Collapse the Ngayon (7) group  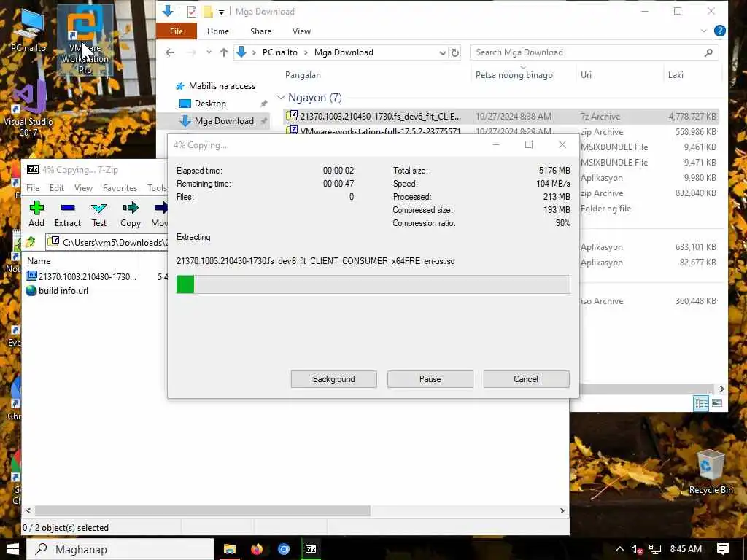tap(281, 98)
